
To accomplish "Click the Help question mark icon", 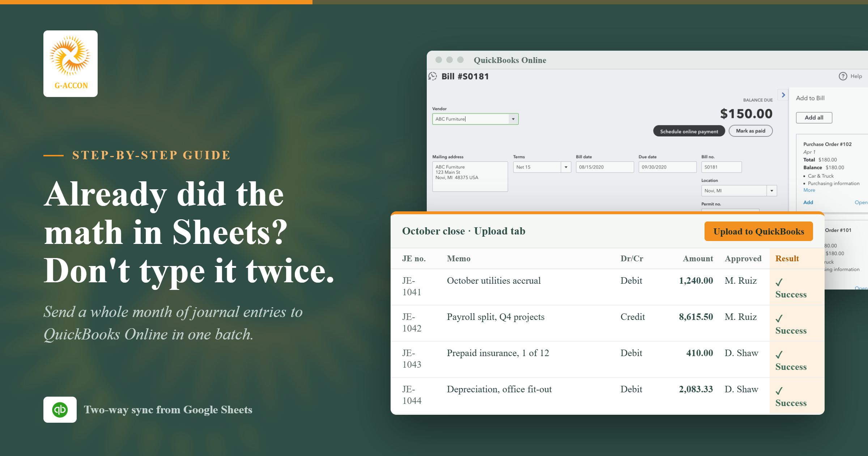I will point(843,76).
